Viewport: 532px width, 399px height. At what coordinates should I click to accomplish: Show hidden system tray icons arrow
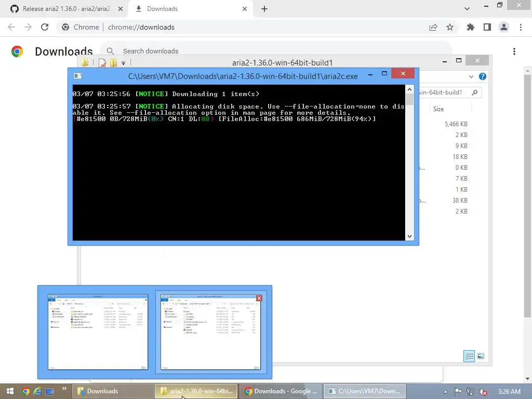(445, 392)
